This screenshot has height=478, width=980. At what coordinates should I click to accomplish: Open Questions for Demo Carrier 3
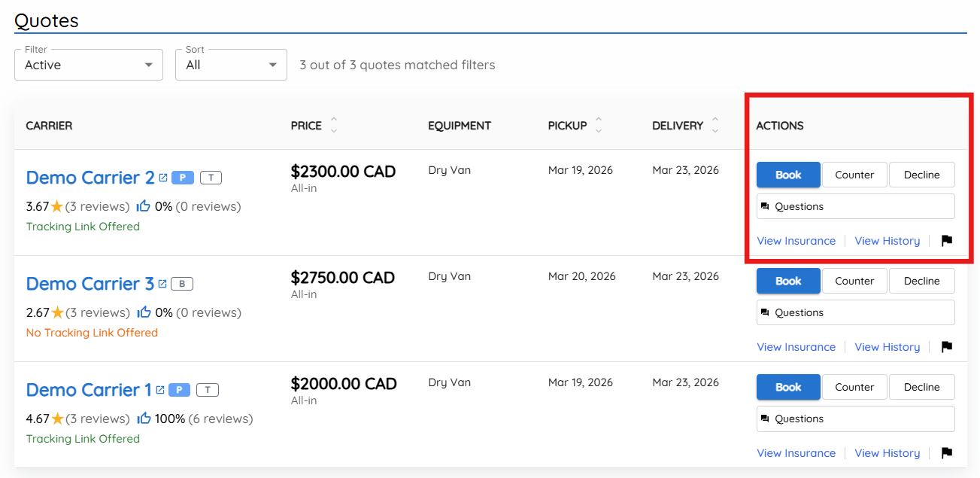[856, 312]
